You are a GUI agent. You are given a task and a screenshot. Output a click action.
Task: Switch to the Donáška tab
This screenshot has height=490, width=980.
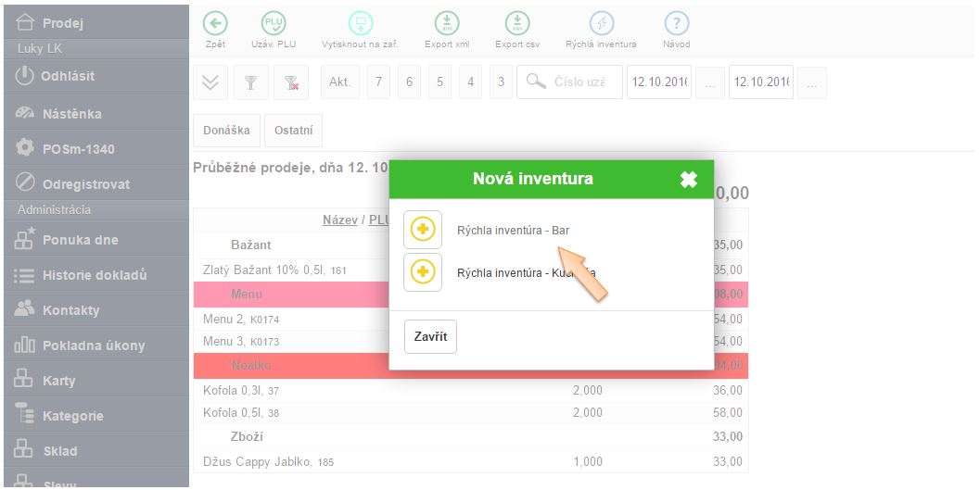point(226,131)
